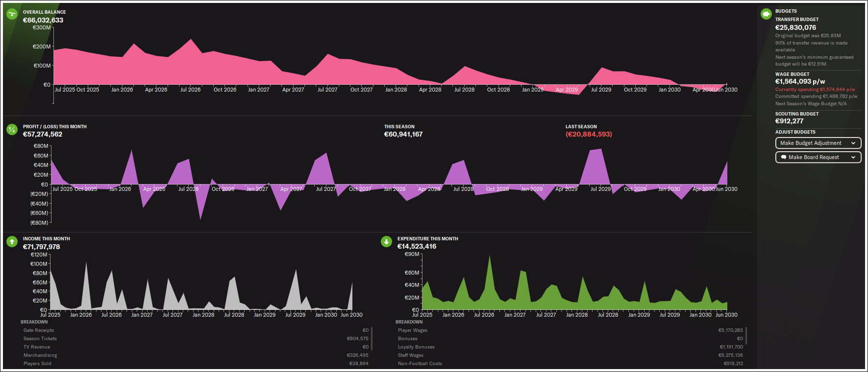Click the "Next Season's Wage Budget N/A" line
The height and width of the screenshot is (372, 868).
pos(811,104)
